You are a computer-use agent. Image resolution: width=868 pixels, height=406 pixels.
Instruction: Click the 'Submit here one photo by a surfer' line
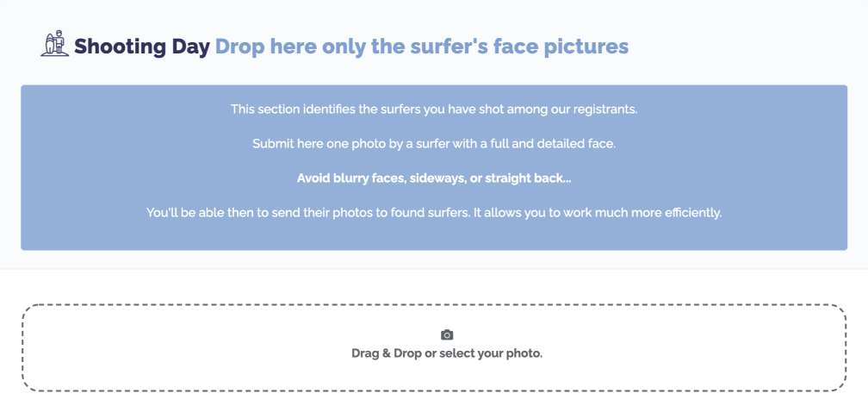tap(434, 144)
